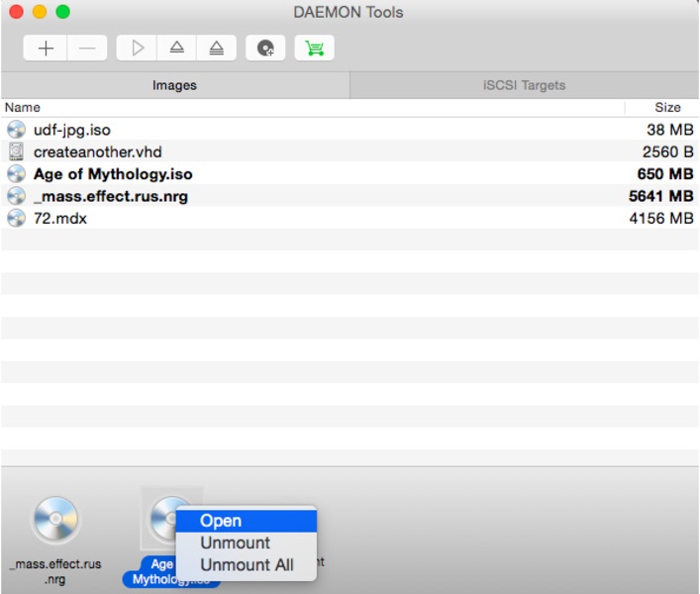Choose Unmount in the context menu
Screen dimensions: 700x594
(x=247, y=543)
